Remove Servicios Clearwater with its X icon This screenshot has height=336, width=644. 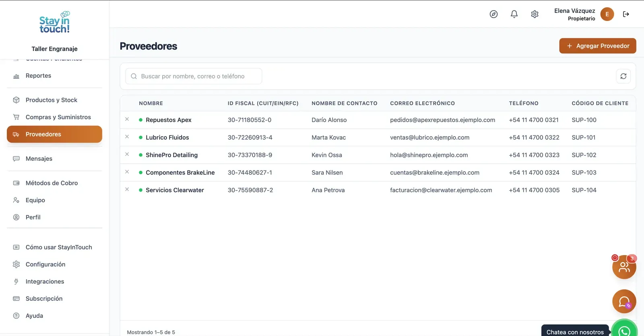click(x=127, y=189)
